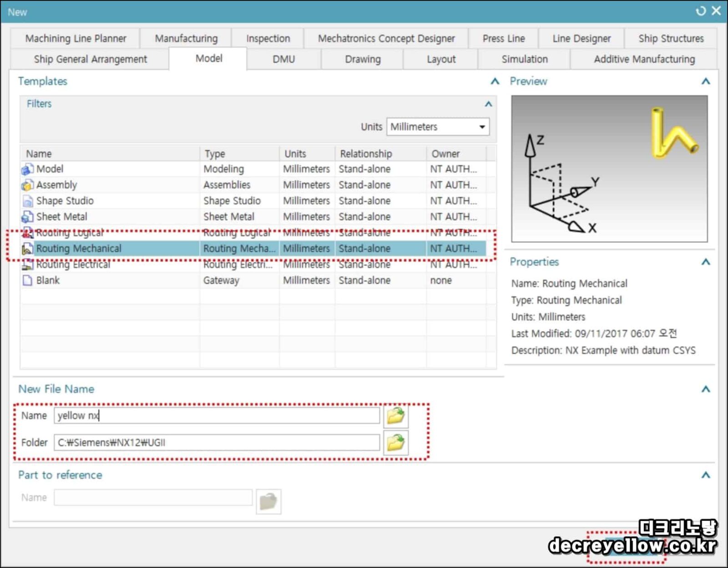The height and width of the screenshot is (568, 728).
Task: Click the Model template icon
Action: click(27, 170)
